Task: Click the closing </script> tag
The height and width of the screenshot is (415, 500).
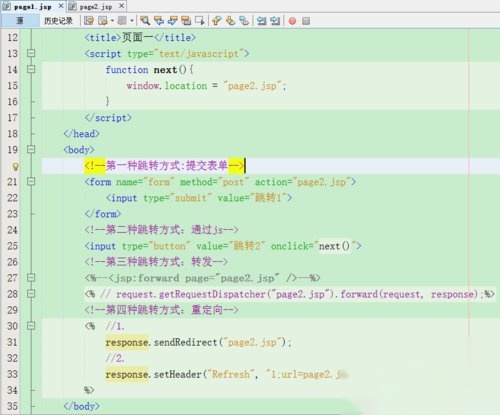Action: 108,118
